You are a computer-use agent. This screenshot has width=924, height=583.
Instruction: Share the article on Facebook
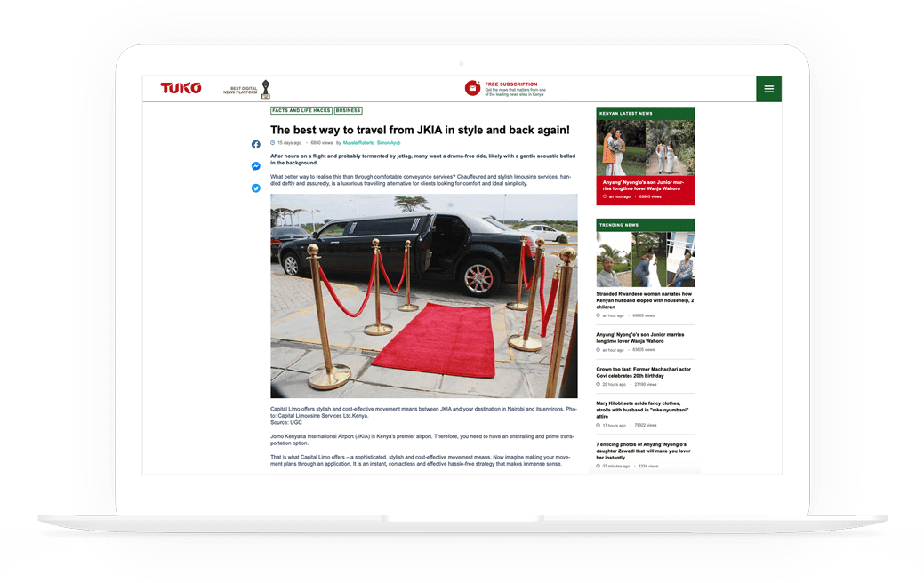coord(256,145)
